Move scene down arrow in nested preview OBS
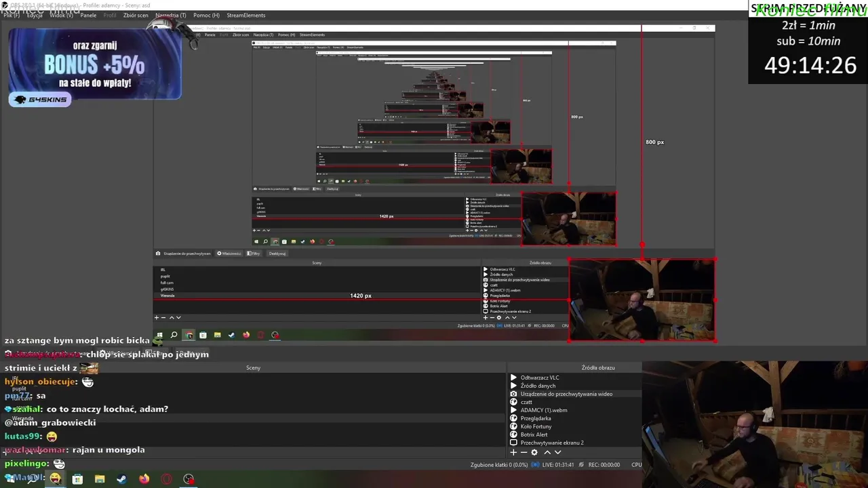 tap(178, 317)
